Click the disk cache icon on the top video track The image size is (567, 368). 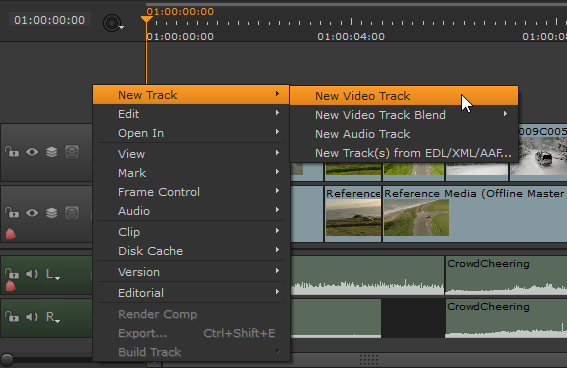pyautogui.click(x=72, y=151)
